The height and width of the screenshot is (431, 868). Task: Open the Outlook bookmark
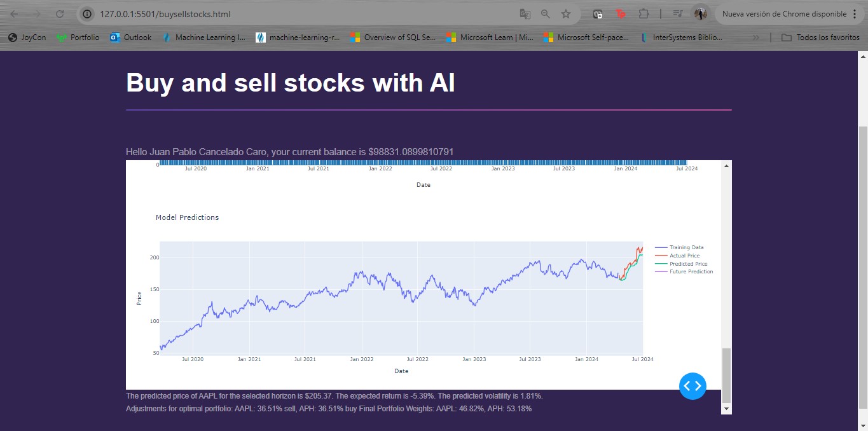131,38
